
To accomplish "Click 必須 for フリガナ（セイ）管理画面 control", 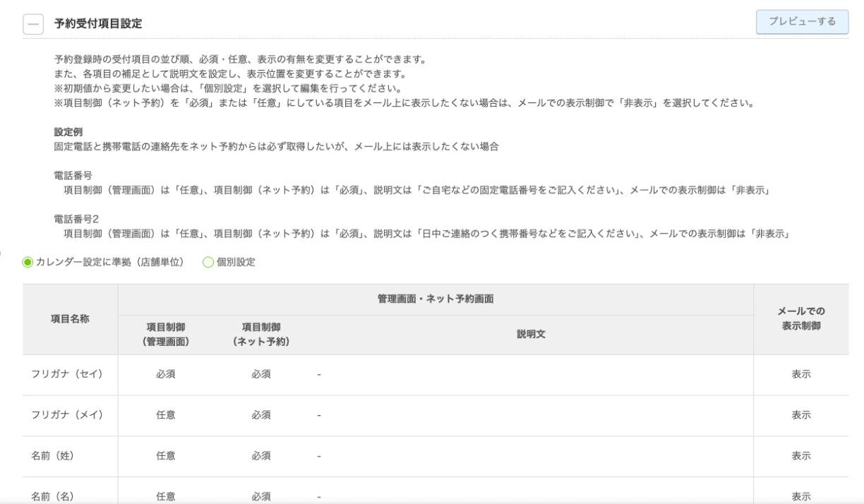I will [165, 374].
